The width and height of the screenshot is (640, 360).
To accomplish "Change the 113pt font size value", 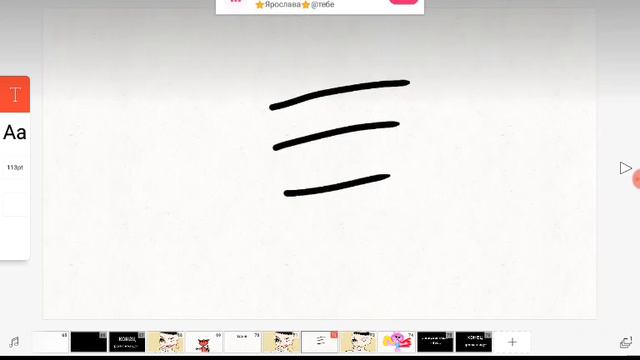I will [x=15, y=167].
